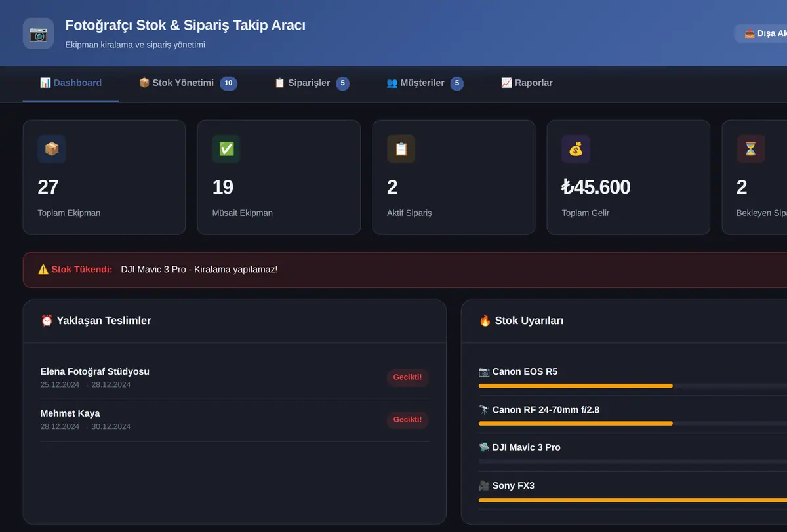Click the count badge on the Müşteriler tab
This screenshot has height=532, width=787.
coord(456,83)
